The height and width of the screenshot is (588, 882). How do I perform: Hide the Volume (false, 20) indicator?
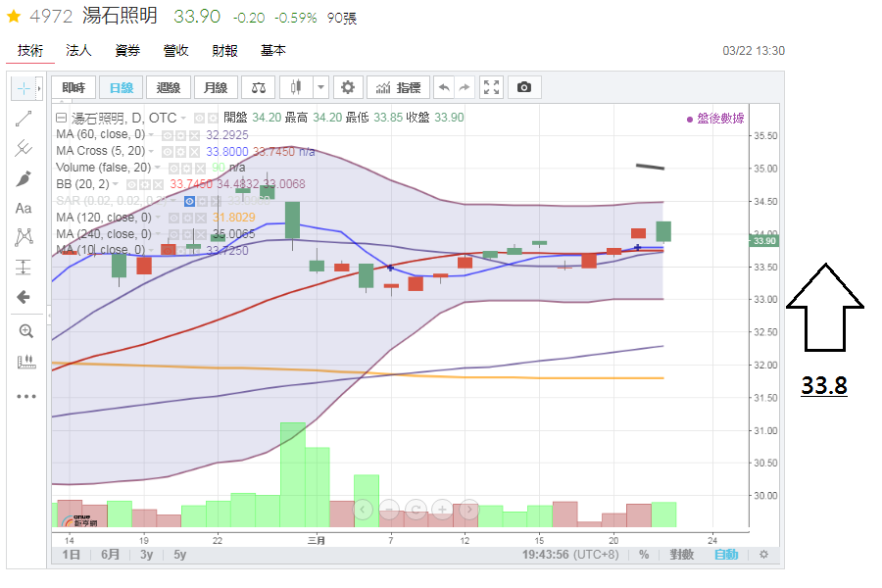coord(173,169)
